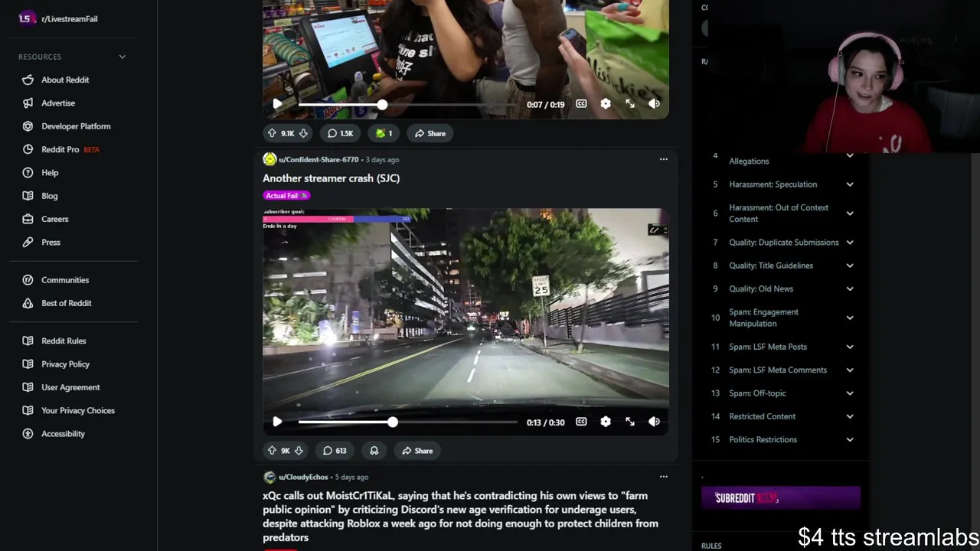
Task: Enter fullscreen on the top video
Action: click(x=630, y=103)
